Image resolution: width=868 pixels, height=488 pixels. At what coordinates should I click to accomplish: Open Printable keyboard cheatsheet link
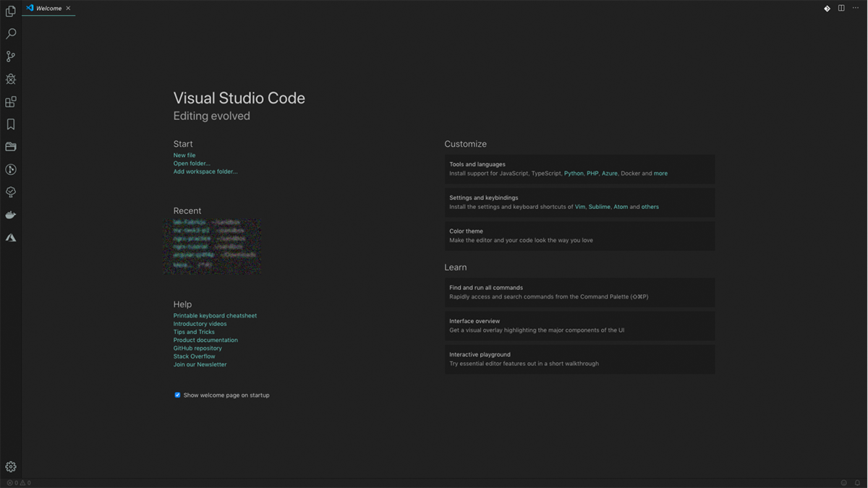(215, 316)
